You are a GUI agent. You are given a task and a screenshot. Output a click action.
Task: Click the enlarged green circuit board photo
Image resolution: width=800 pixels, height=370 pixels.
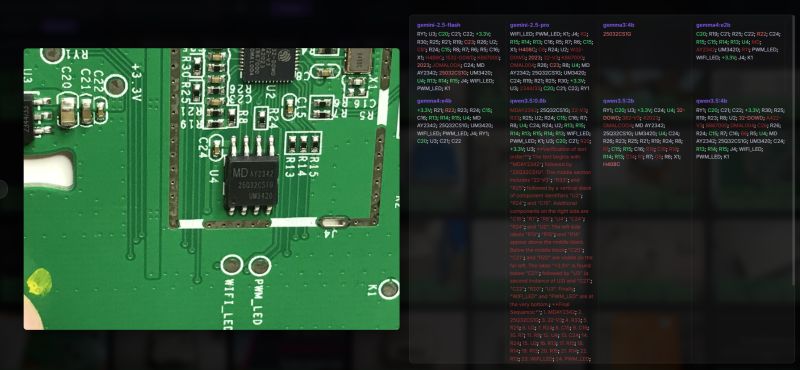tap(211, 189)
